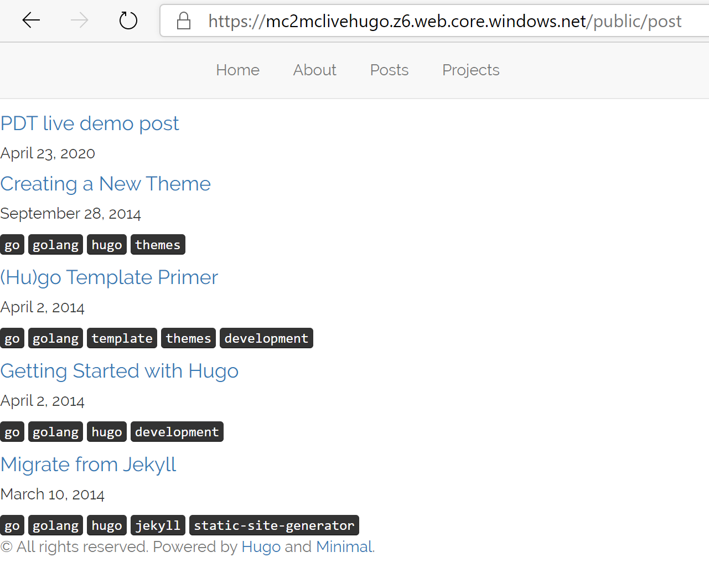Open the Creating a New Theme post
The image size is (709, 588).
pyautogui.click(x=105, y=184)
